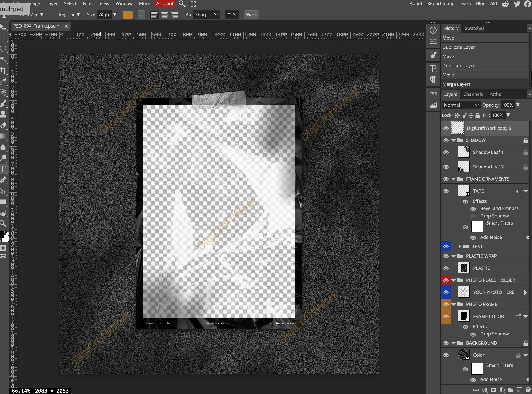The width and height of the screenshot is (532, 394).
Task: Toggle visibility of Shadow Leaf 2
Action: point(446,167)
